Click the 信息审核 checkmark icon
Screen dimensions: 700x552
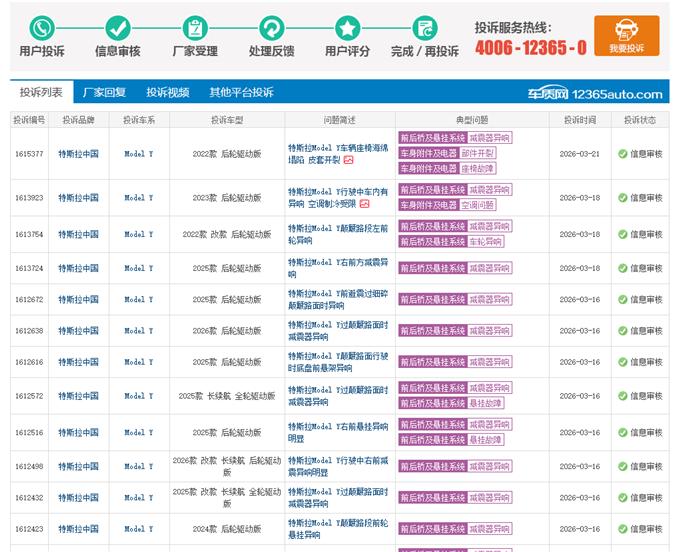118,27
